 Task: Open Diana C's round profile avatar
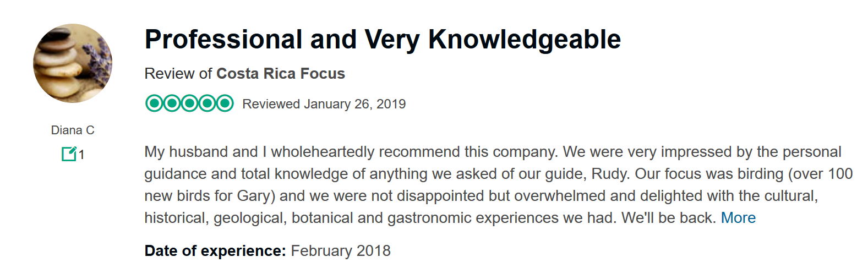[73, 63]
